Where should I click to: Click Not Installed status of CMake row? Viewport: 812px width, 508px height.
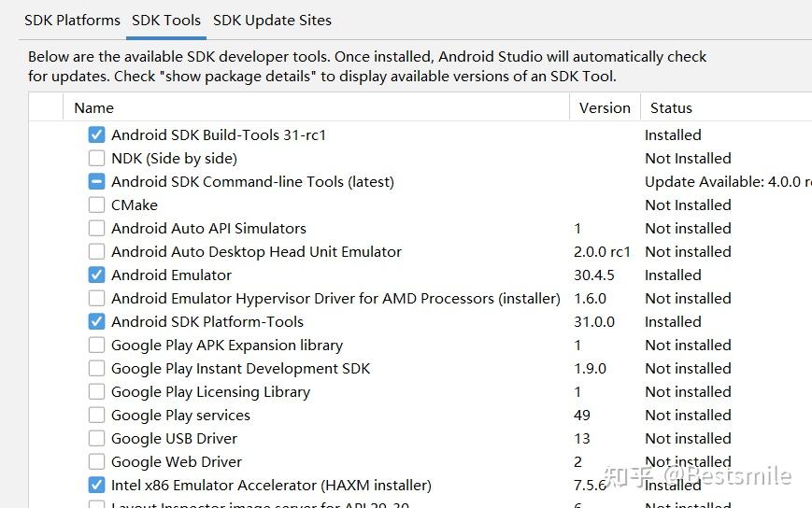click(688, 205)
